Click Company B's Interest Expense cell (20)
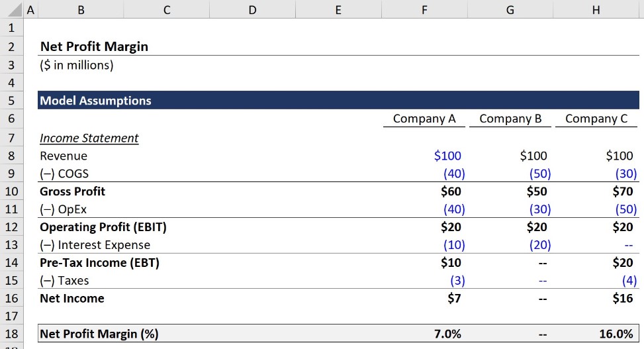The image size is (644, 349). 539,245
